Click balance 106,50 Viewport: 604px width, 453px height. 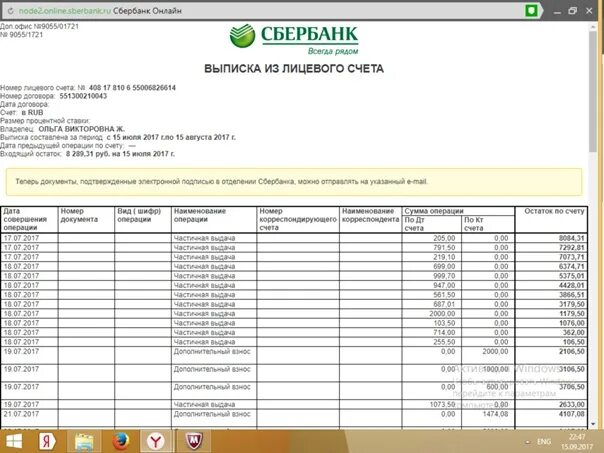pyautogui.click(x=574, y=342)
